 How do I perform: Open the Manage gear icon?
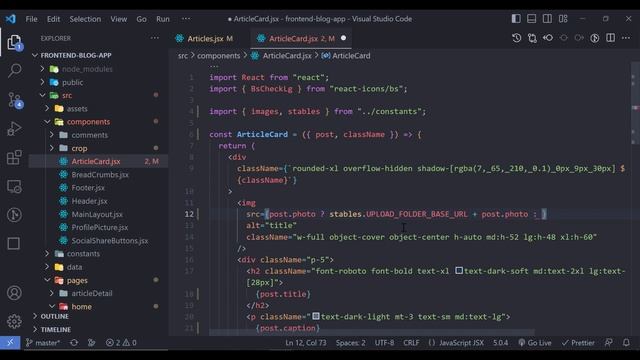coord(14,322)
